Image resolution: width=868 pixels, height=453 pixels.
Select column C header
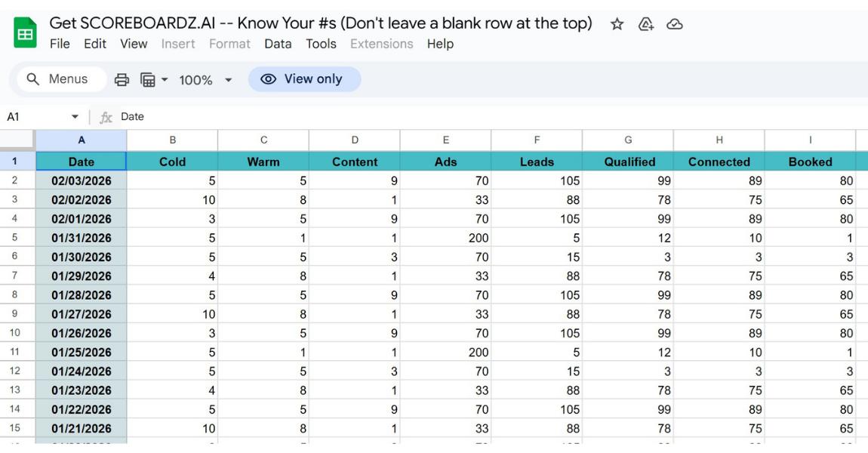click(263, 140)
